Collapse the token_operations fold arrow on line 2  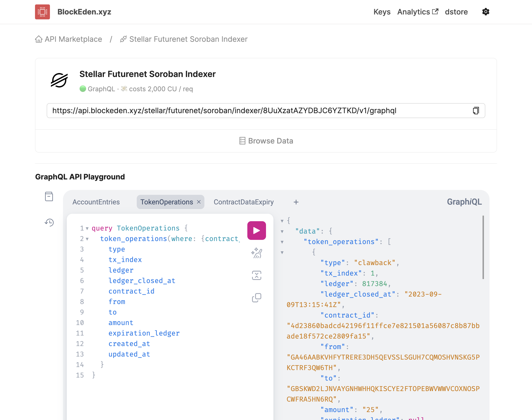click(x=87, y=239)
